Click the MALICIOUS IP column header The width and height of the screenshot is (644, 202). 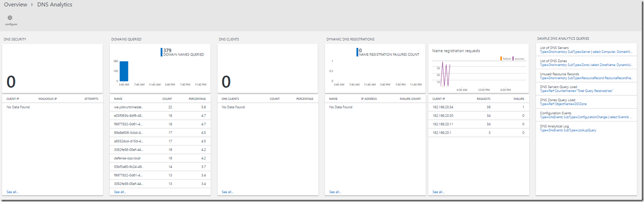click(48, 99)
